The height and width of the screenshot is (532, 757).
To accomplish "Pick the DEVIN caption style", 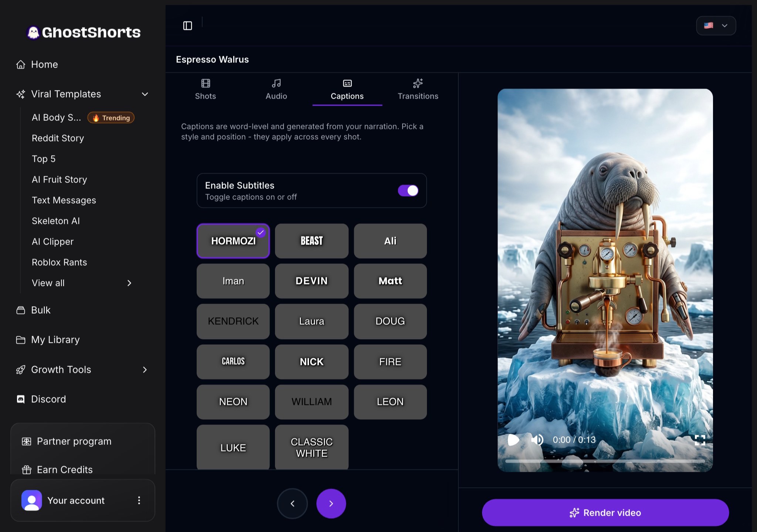I will (312, 281).
